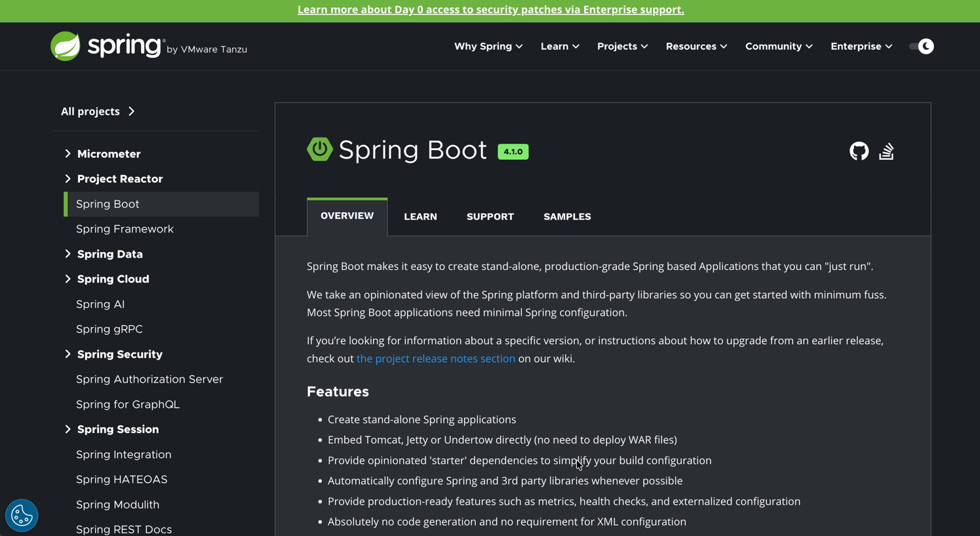This screenshot has width=980, height=536.
Task: Open the Enterprise dropdown menu
Action: (861, 47)
